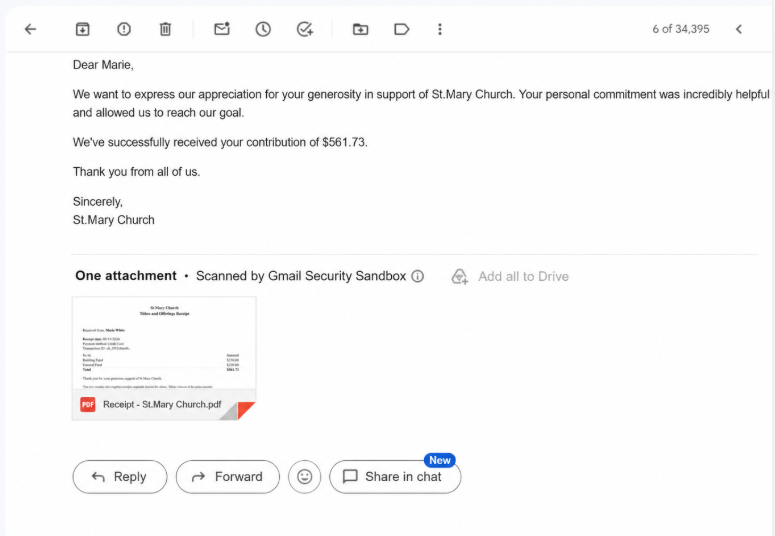Click Add all to Drive text
Image resolution: width=775 pixels, height=536 pixels.
523,276
